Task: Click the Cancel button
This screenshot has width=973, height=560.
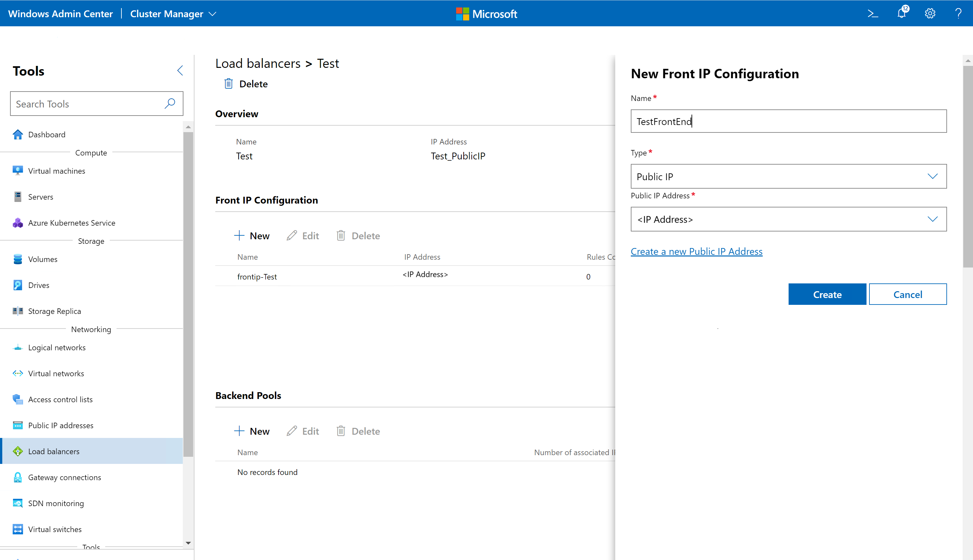Action: coord(908,294)
